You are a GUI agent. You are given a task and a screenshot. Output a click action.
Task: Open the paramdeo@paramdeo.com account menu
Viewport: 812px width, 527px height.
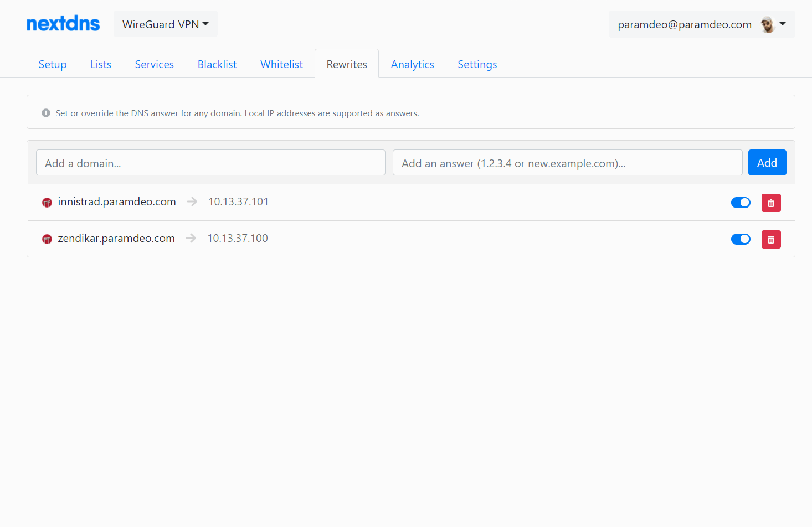click(702, 24)
